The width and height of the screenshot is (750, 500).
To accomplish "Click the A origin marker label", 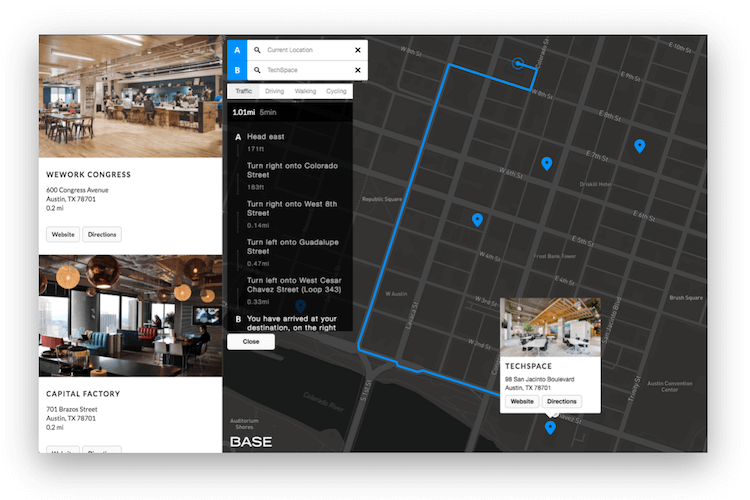I will pyautogui.click(x=237, y=50).
